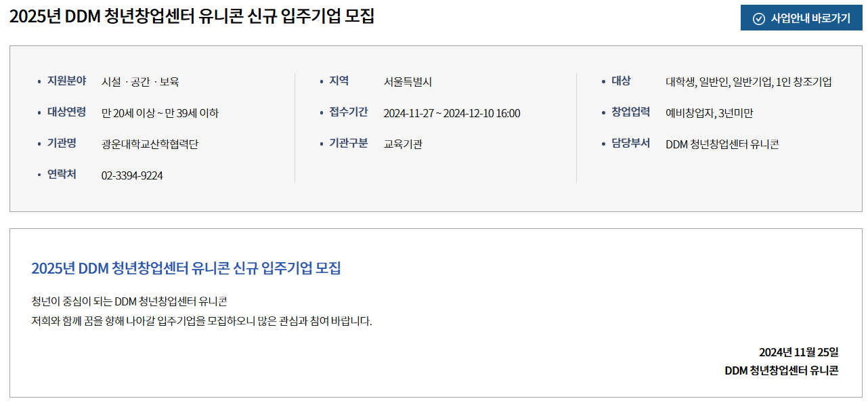The image size is (868, 403).
Task: Click the 서울특별시 region value
Action: [408, 82]
